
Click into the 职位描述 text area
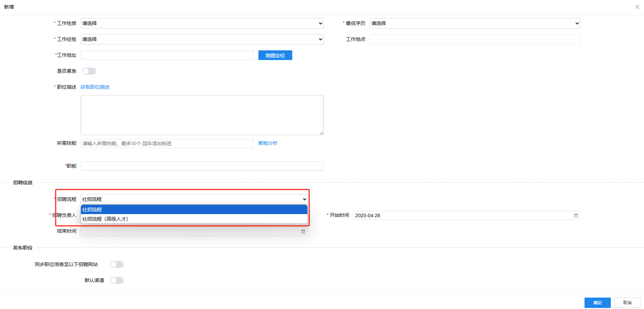[202, 115]
